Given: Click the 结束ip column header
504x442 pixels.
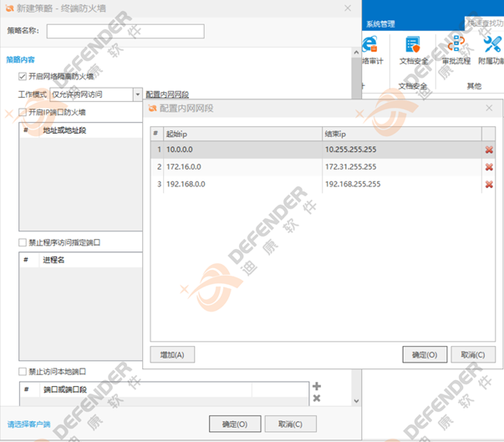Looking at the screenshot, I should (402, 134).
